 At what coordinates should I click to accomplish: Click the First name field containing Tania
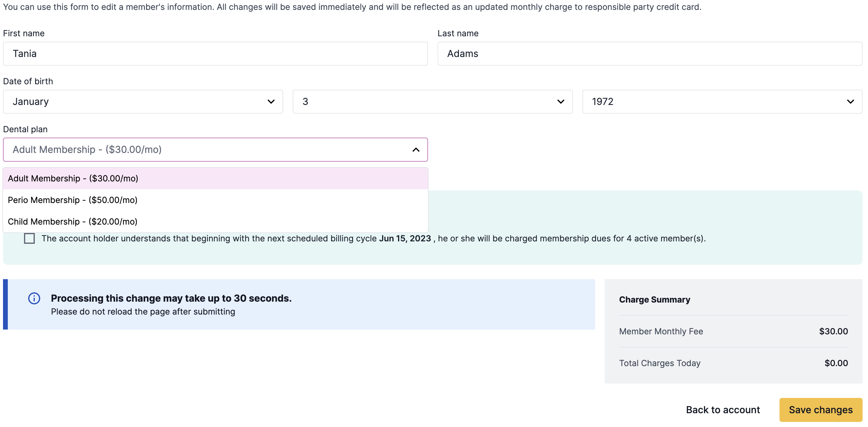(215, 54)
